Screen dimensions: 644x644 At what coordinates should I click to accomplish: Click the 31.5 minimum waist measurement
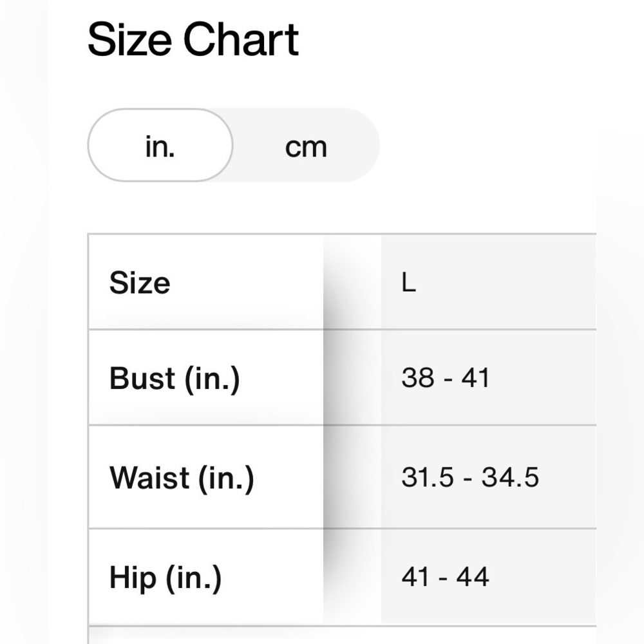click(x=427, y=478)
